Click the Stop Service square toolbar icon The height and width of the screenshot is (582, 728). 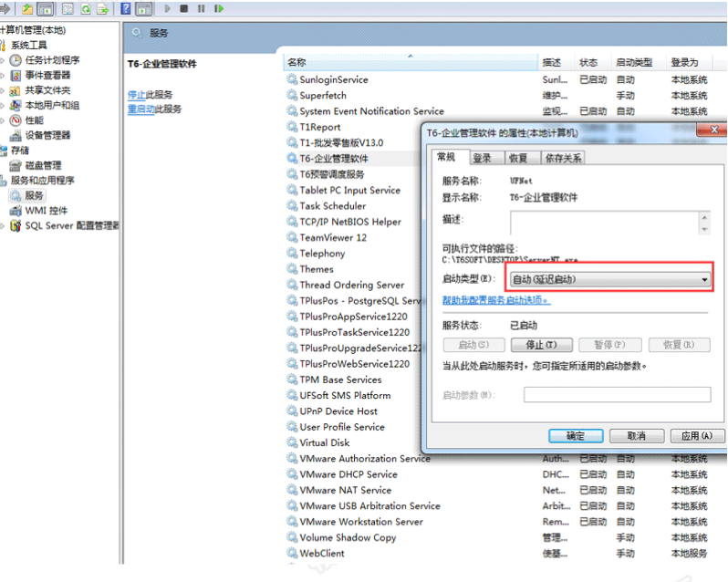coord(184,8)
